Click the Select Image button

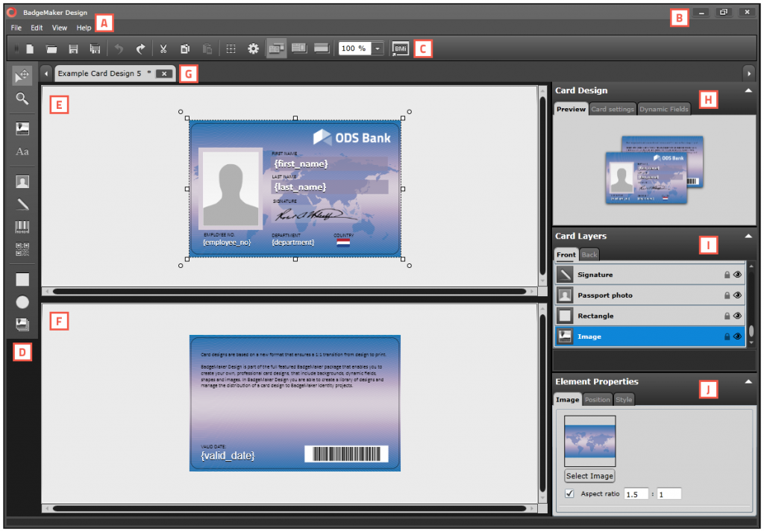589,475
